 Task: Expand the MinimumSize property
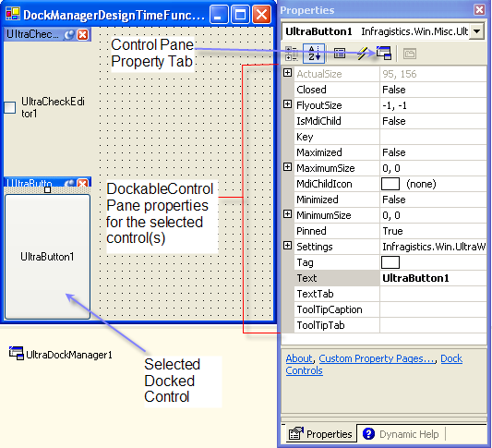coord(287,214)
